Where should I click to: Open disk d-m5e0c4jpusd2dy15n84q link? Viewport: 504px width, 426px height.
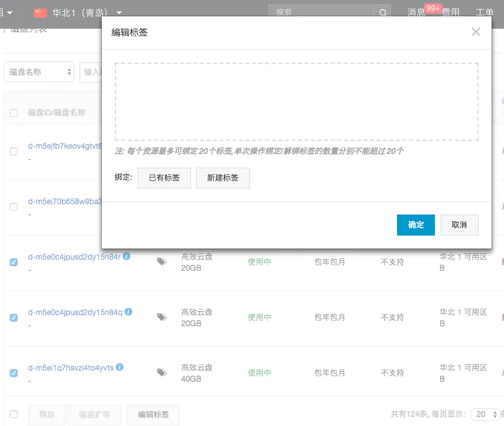click(x=75, y=312)
